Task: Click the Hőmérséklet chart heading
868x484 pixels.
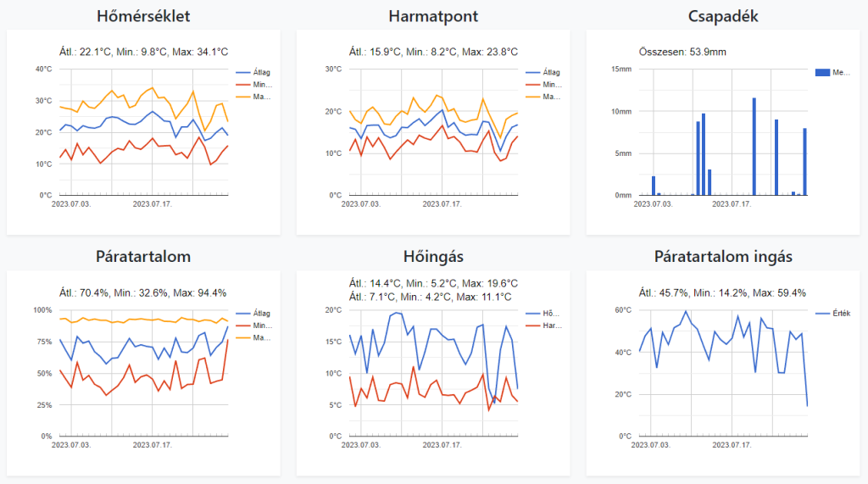Action: pos(143,16)
